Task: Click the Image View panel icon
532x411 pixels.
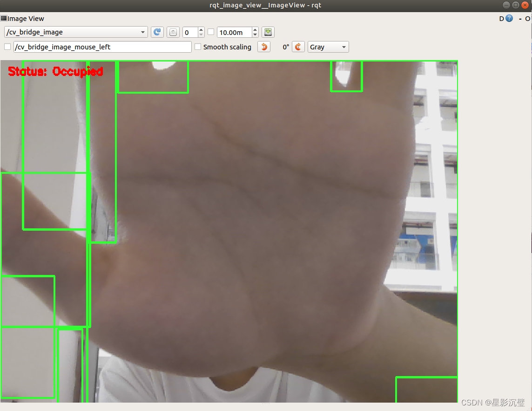Action: (x=4, y=18)
